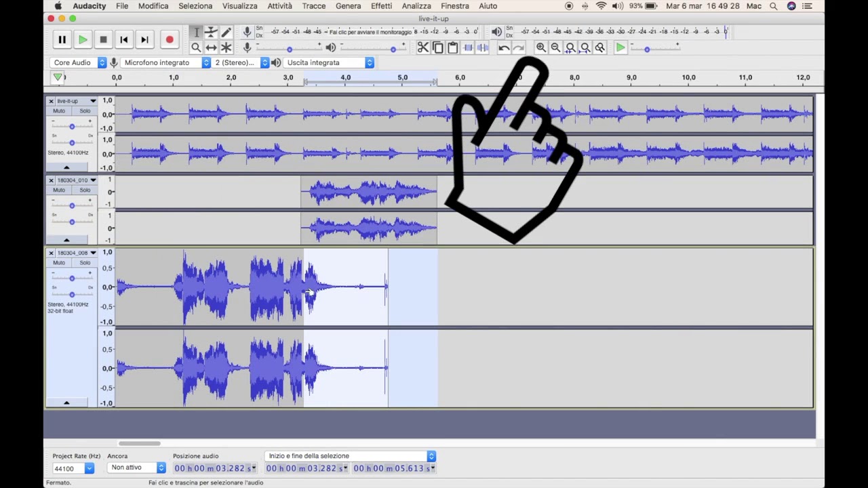
Task: Select the Draw pencil tool
Action: [x=226, y=32]
